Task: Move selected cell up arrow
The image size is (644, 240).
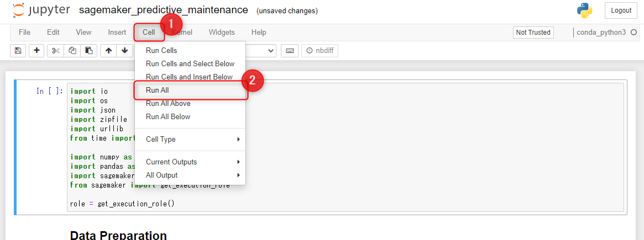Action: click(108, 51)
